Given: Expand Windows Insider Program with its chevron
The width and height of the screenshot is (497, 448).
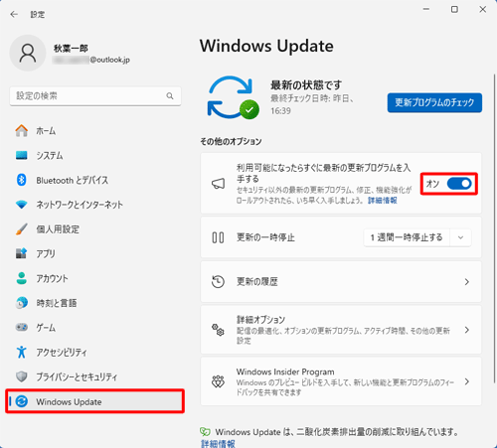Looking at the screenshot, I should pos(466,381).
